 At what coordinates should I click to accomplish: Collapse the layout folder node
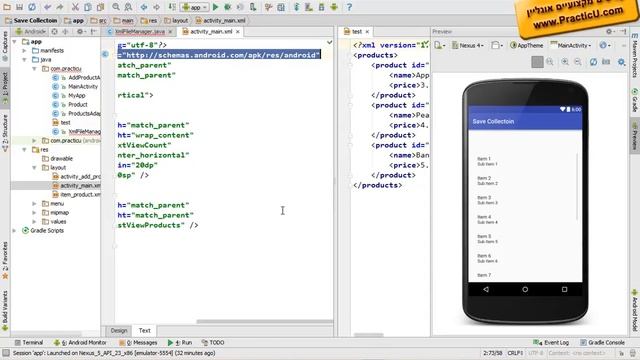click(x=35, y=168)
